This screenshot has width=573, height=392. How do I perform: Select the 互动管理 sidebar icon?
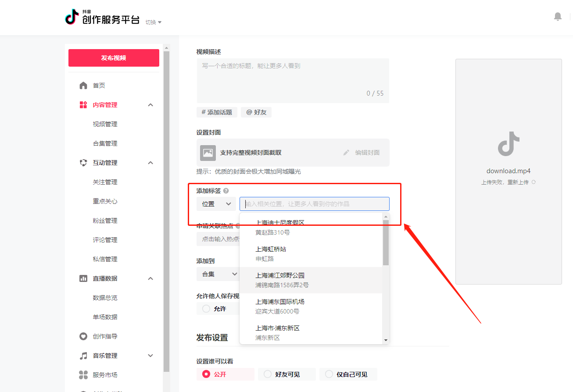(83, 162)
